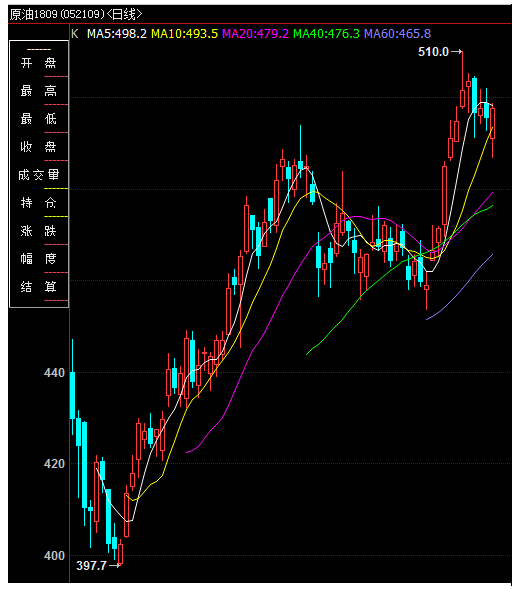
Task: Click the 400 price axis label
Action: (x=54, y=556)
